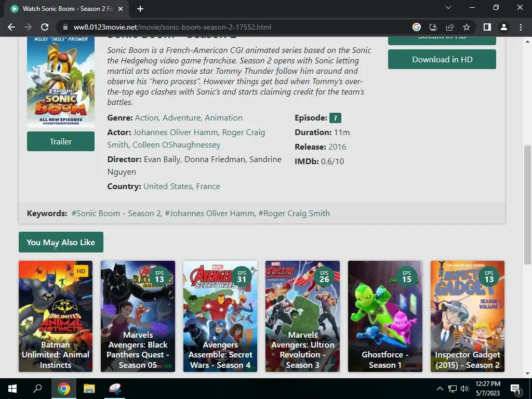Share this page via share icon
532x399 pixels.
tap(450, 27)
